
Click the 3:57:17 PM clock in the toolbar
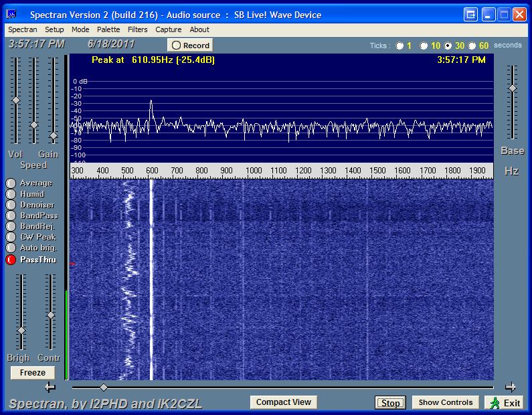(x=36, y=44)
